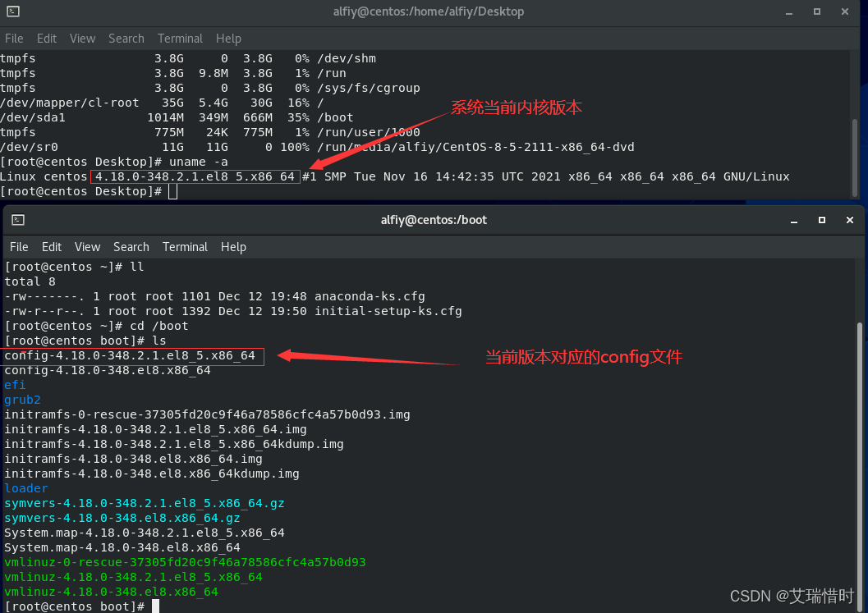Click the loader directory entry
Image resolution: width=868 pixels, height=613 pixels.
(26, 488)
